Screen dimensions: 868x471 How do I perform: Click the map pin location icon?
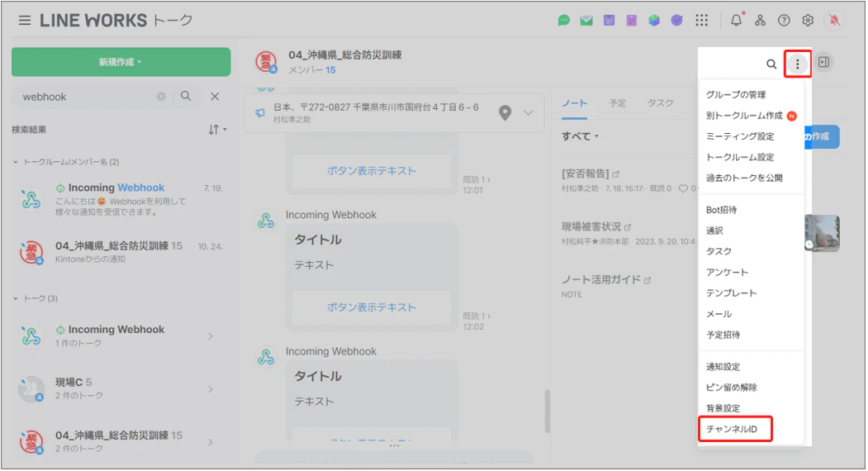[505, 112]
